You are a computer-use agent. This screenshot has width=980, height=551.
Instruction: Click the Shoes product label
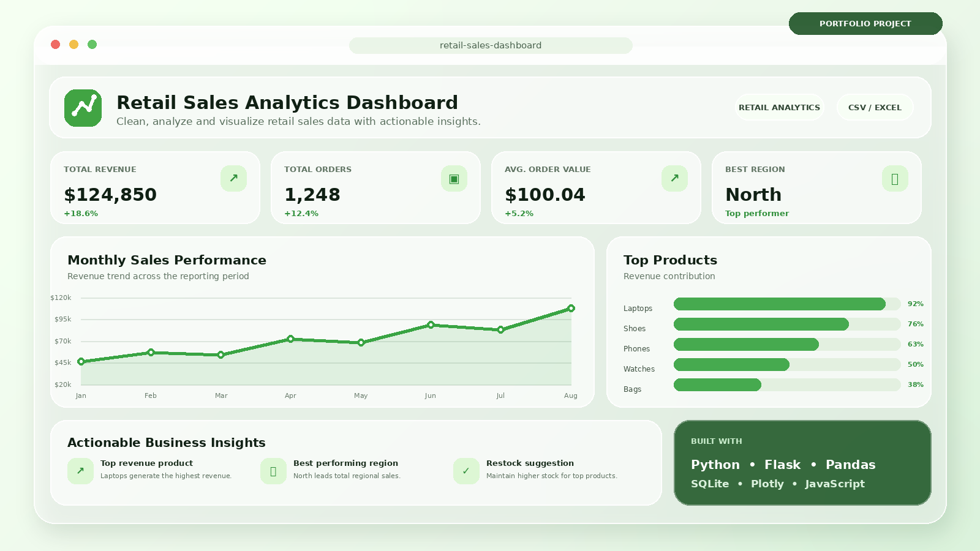tap(635, 329)
